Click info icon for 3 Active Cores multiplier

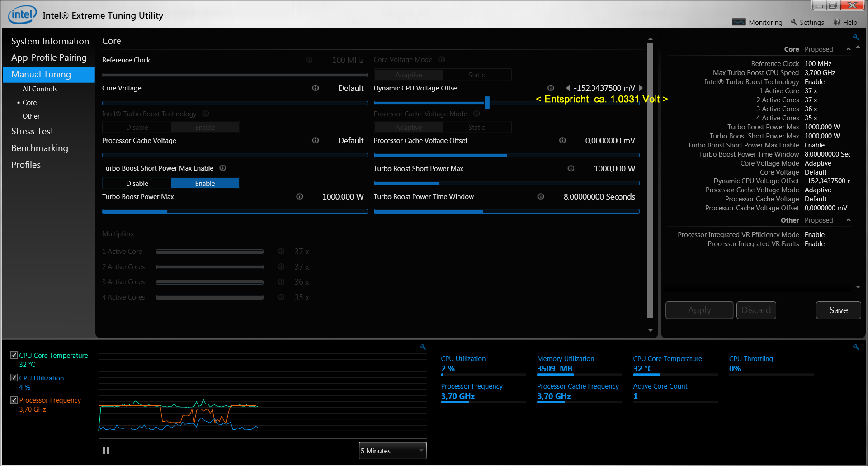(281, 282)
